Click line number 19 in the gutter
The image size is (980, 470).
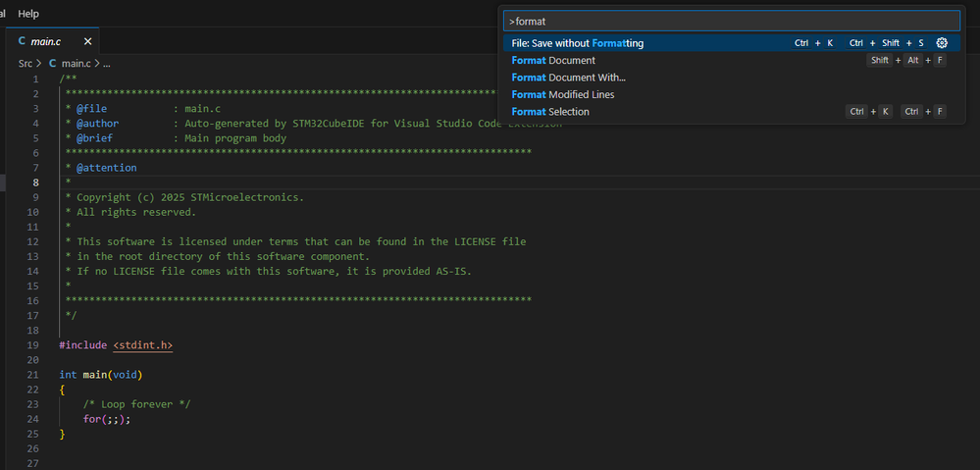[x=32, y=345]
